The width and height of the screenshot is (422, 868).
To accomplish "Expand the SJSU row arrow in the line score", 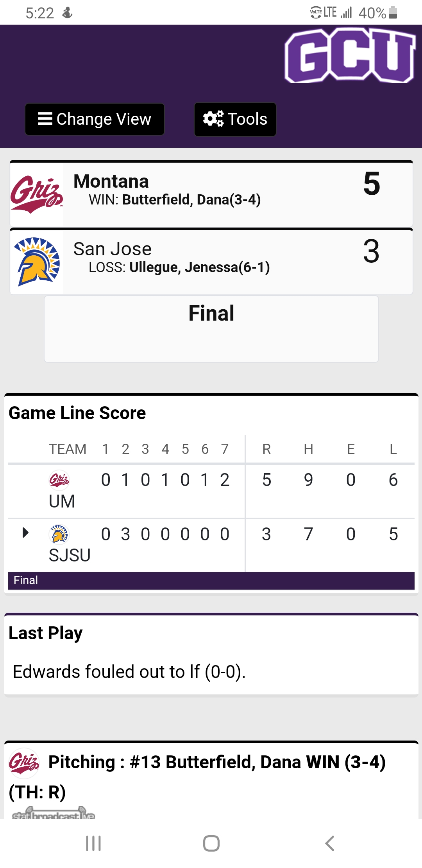I will (x=25, y=533).
